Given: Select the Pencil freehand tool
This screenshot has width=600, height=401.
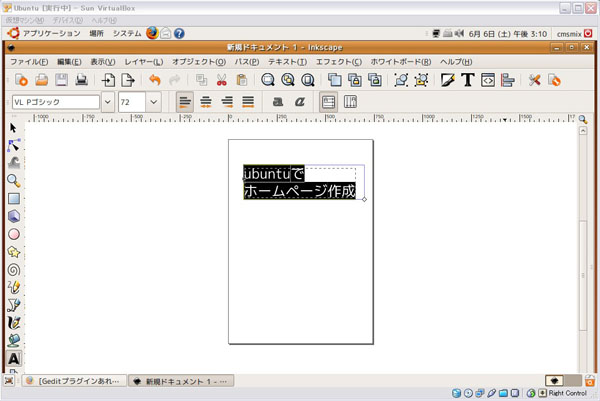Looking at the screenshot, I should pyautogui.click(x=14, y=287).
